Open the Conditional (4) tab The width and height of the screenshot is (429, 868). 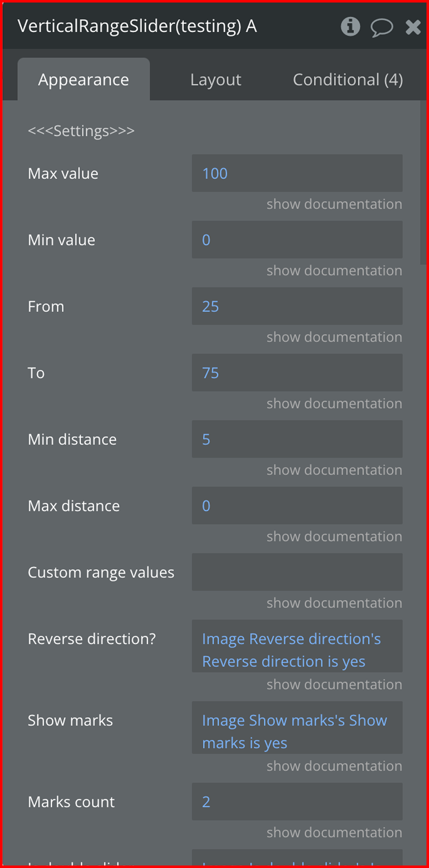[x=347, y=79]
